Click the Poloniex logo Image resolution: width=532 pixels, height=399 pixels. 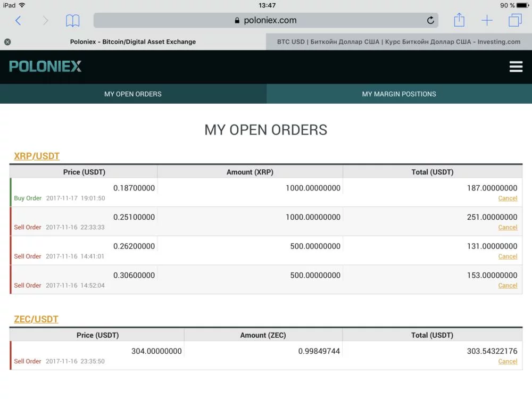[x=45, y=66]
